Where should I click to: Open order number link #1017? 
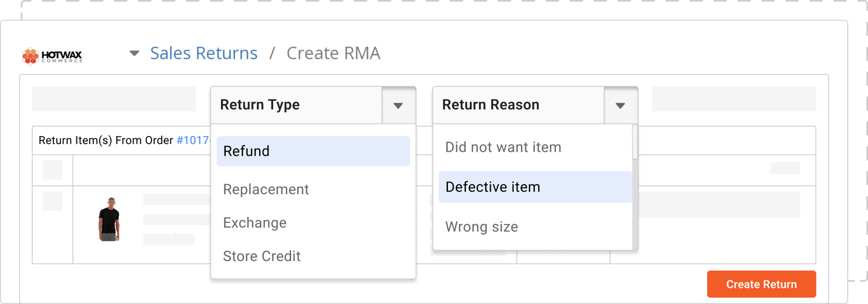click(x=193, y=141)
